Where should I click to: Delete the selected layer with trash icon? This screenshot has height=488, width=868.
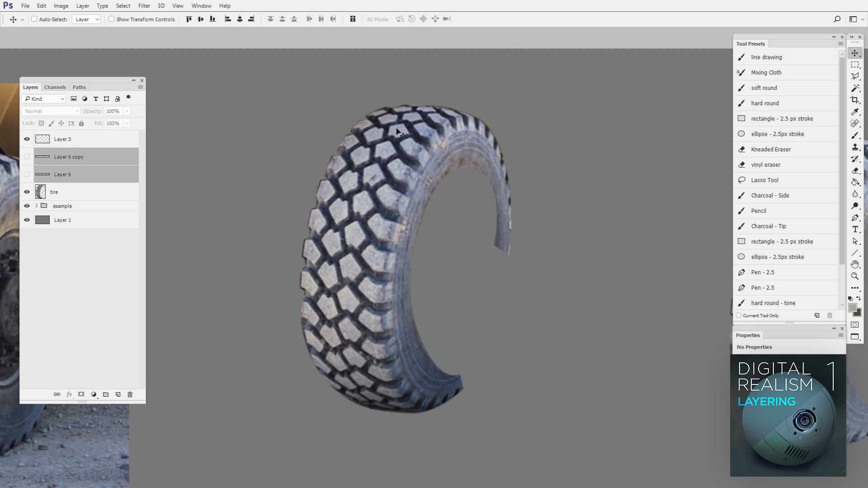[130, 394]
